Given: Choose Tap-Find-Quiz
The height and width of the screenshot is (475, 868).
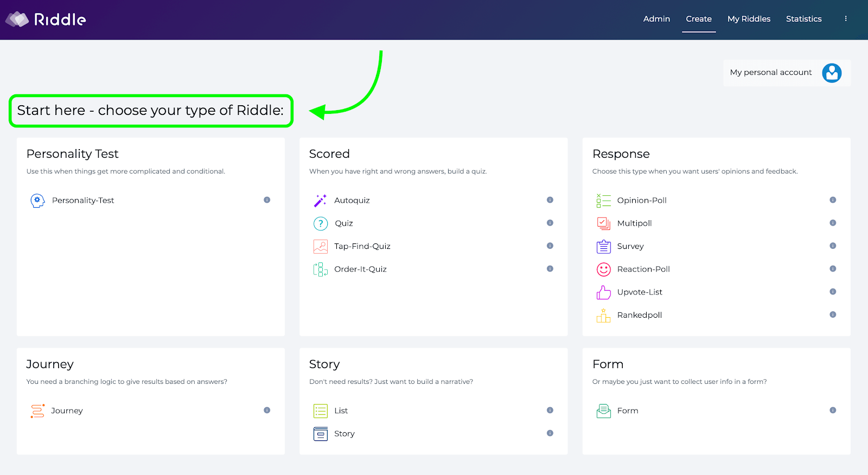Looking at the screenshot, I should tap(362, 246).
